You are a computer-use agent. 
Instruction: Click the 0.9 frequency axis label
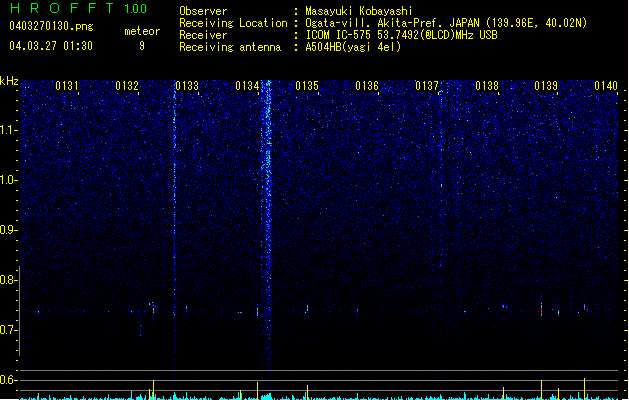pyautogui.click(x=9, y=230)
